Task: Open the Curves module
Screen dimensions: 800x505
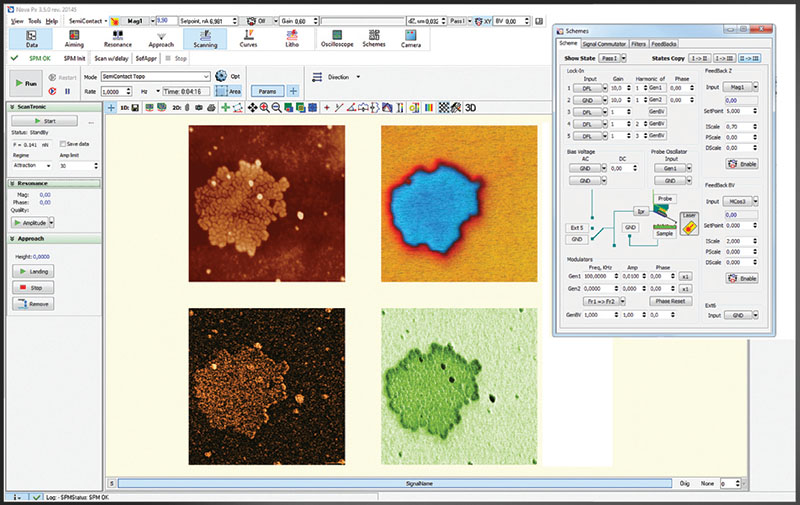Action: (x=248, y=38)
